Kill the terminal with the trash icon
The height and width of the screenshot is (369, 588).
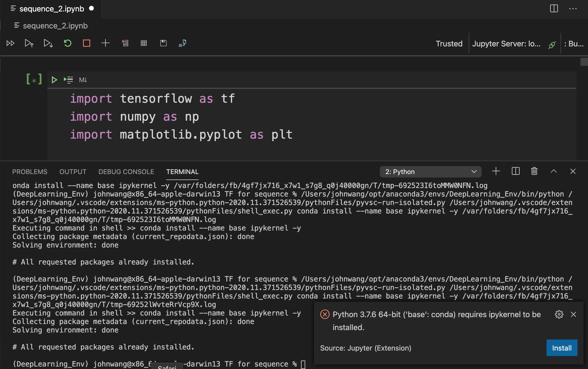(x=534, y=171)
